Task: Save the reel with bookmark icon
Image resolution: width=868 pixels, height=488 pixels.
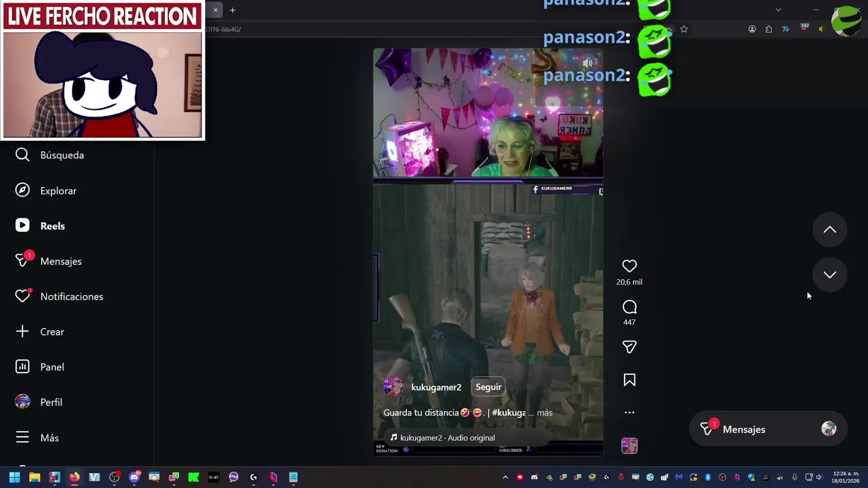Action: pos(629,380)
